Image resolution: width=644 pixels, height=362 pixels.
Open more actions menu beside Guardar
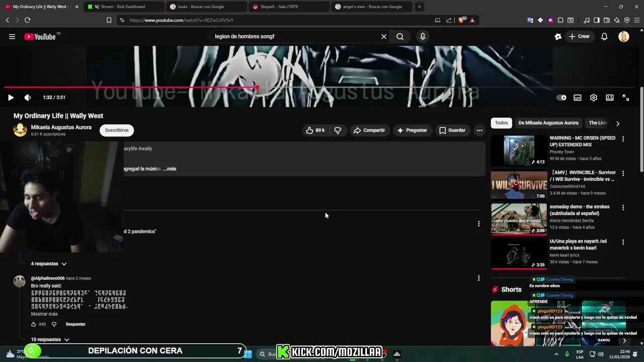(x=479, y=130)
